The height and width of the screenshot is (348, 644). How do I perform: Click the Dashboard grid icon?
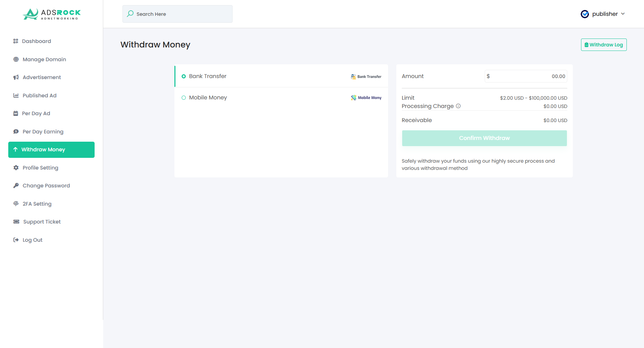pos(16,41)
